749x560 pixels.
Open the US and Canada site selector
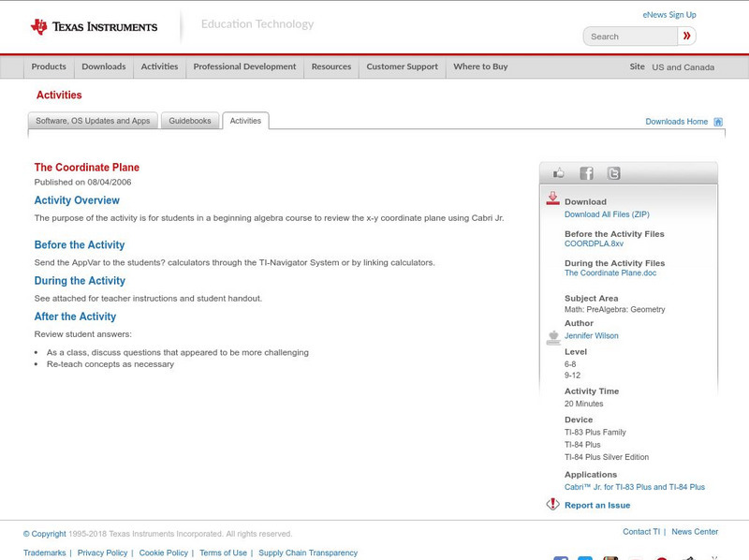[x=683, y=67]
